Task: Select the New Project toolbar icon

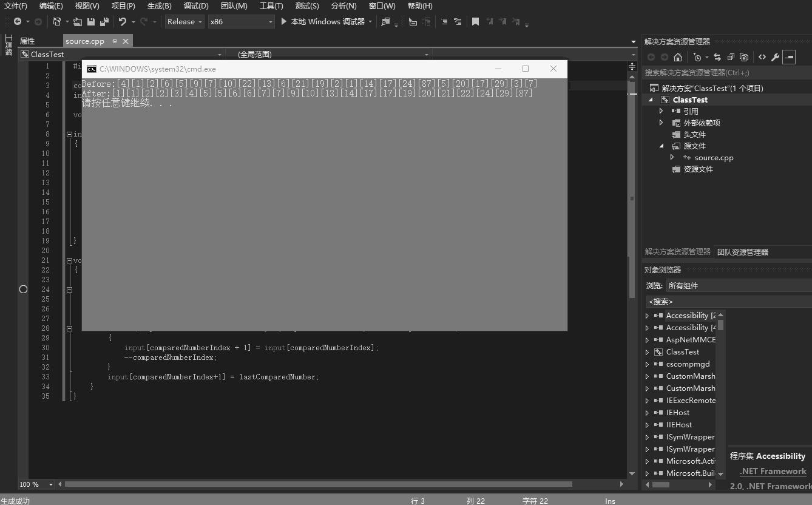Action: (x=57, y=21)
